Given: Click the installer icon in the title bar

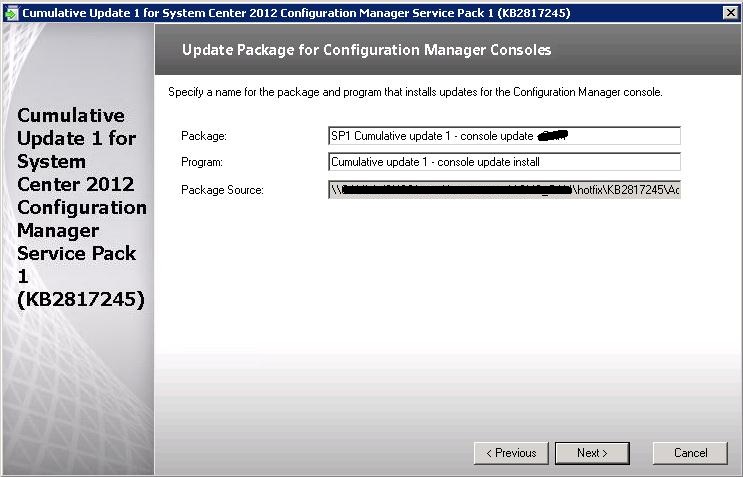Looking at the screenshot, I should 11,12.
